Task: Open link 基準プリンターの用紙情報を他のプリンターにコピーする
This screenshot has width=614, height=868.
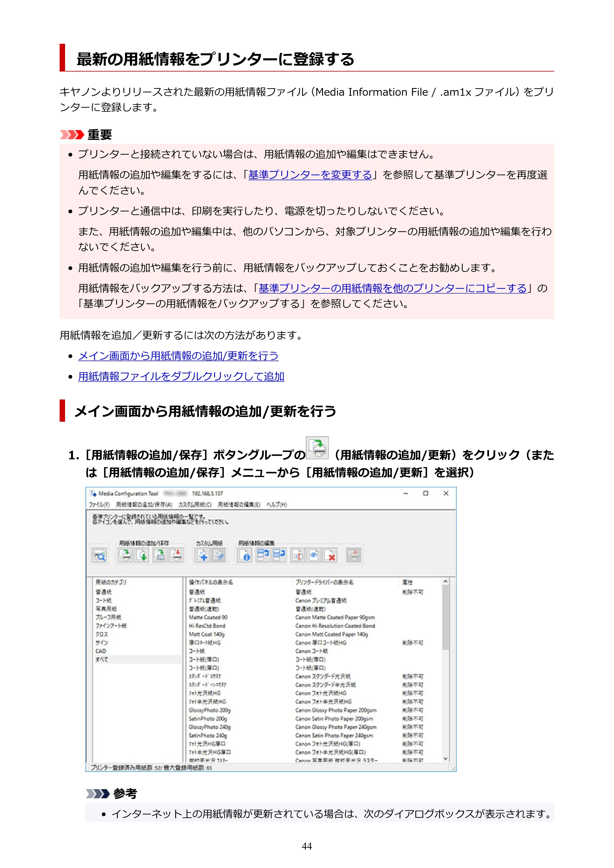Action: (x=392, y=288)
